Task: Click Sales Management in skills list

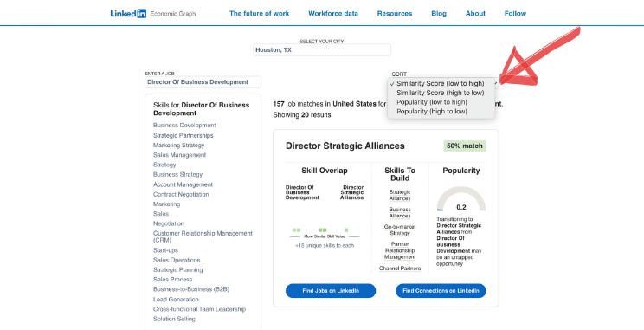Action: pyautogui.click(x=179, y=155)
